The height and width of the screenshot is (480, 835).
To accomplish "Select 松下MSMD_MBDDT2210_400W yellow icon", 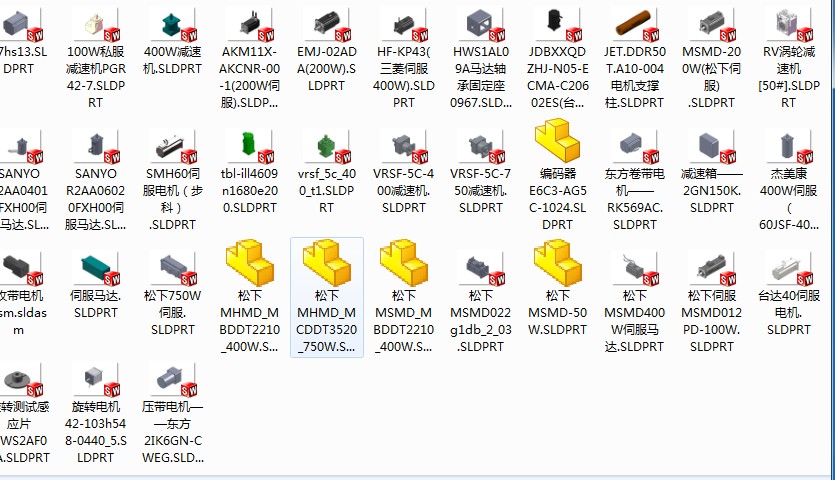I will tap(404, 263).
